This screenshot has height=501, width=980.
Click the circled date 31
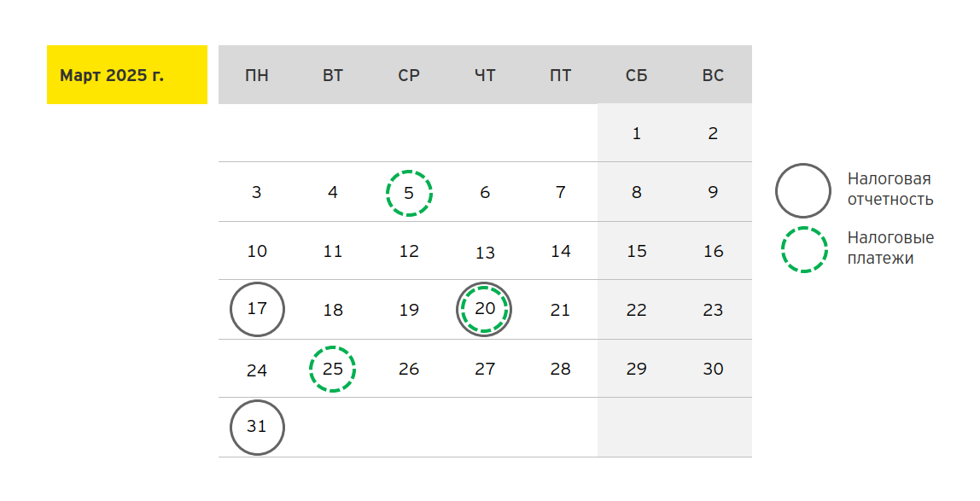click(257, 427)
